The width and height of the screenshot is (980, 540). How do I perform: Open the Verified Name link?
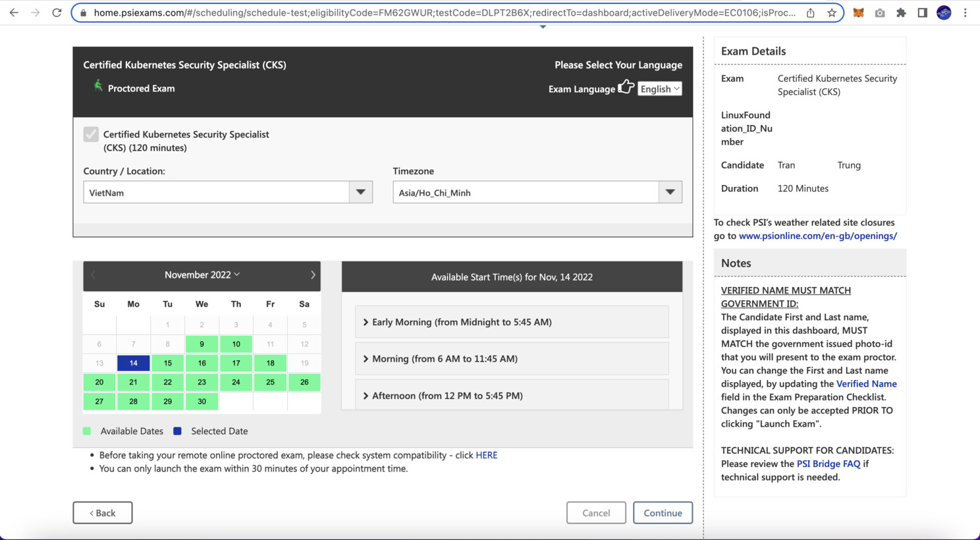[866, 384]
